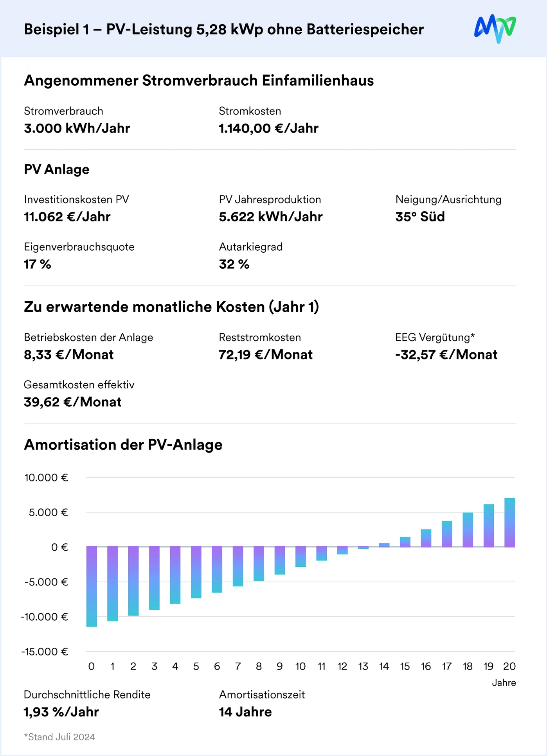Viewport: 547px width, 756px height.
Task: Click the '*Stand Juli 2024' footnote
Action: click(x=60, y=737)
